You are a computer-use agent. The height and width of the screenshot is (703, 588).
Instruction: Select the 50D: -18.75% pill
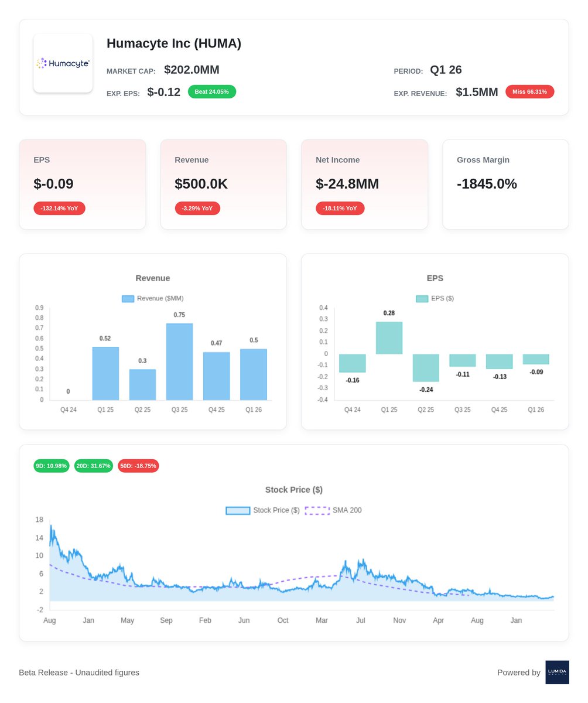click(x=138, y=466)
